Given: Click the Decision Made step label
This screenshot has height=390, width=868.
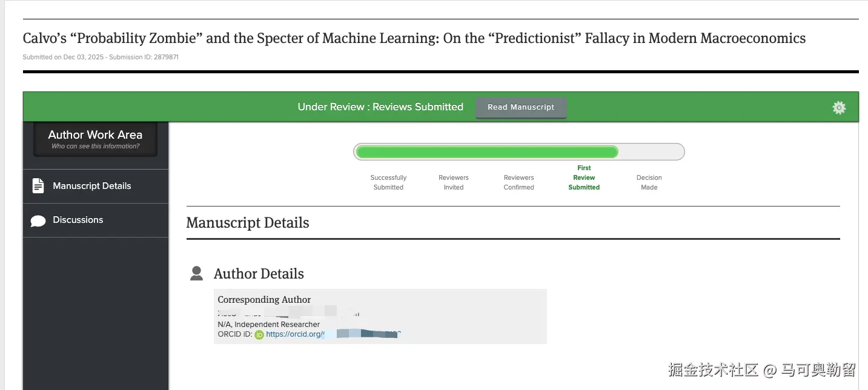Looking at the screenshot, I should (x=649, y=182).
